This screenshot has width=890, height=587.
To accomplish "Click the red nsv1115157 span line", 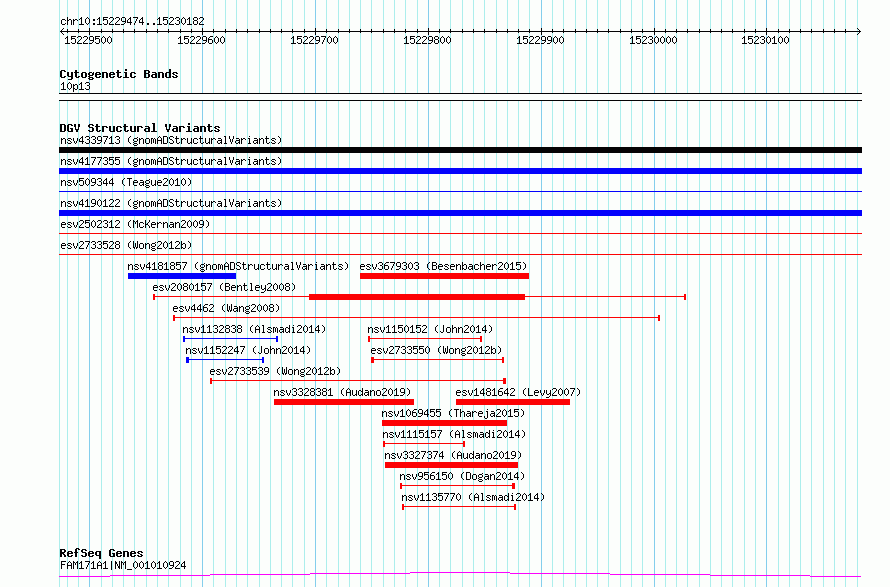I will click(x=424, y=444).
